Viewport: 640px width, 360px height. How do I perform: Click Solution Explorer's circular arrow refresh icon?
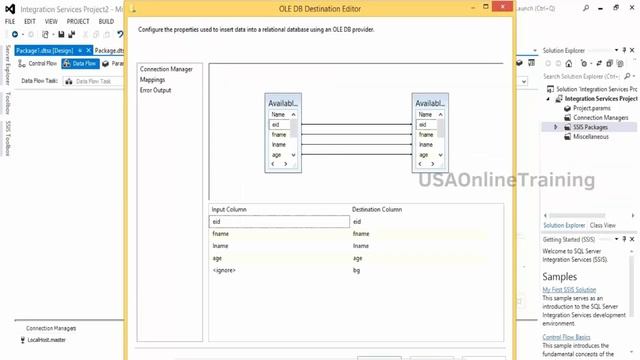pyautogui.click(x=584, y=63)
